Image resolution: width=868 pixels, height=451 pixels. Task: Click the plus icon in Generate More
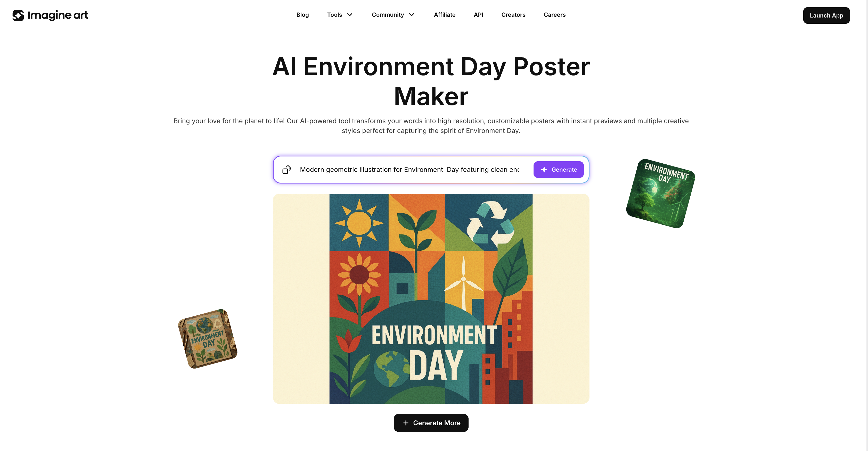tap(406, 423)
